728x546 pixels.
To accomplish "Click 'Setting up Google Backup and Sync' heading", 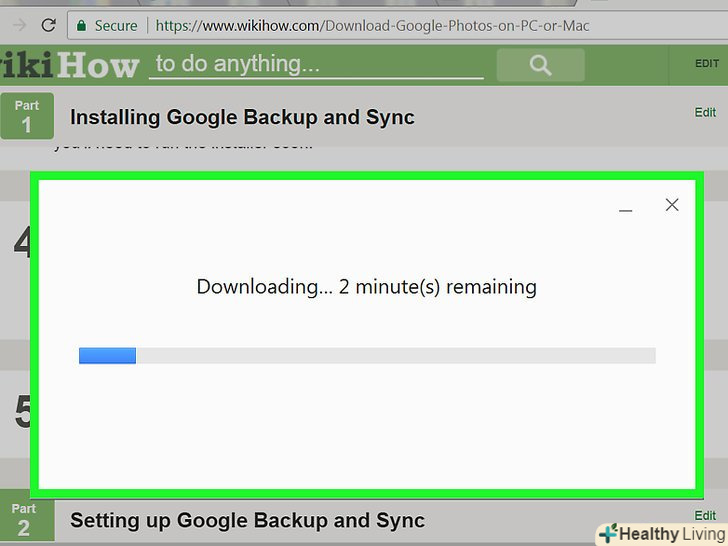I will tap(247, 521).
